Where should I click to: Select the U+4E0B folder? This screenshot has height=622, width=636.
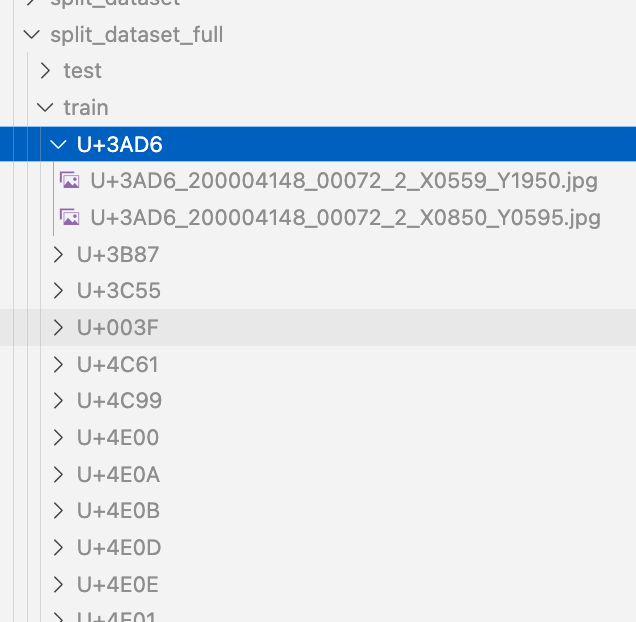coord(118,511)
